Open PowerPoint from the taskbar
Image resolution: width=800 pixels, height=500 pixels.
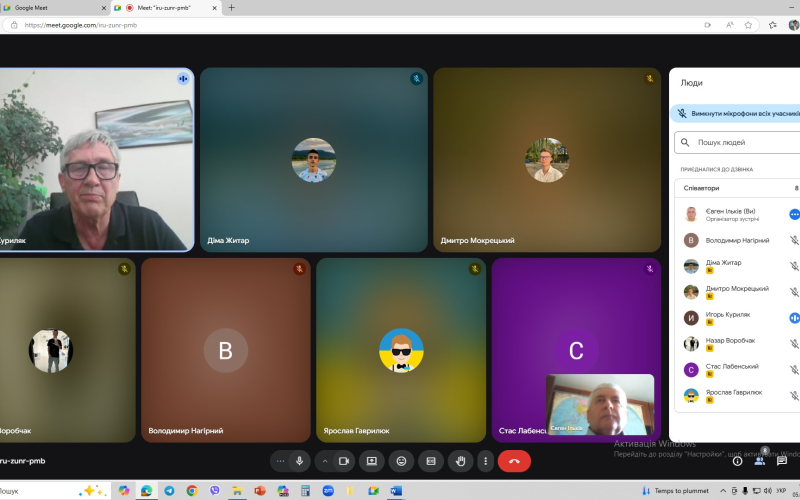tap(260, 491)
